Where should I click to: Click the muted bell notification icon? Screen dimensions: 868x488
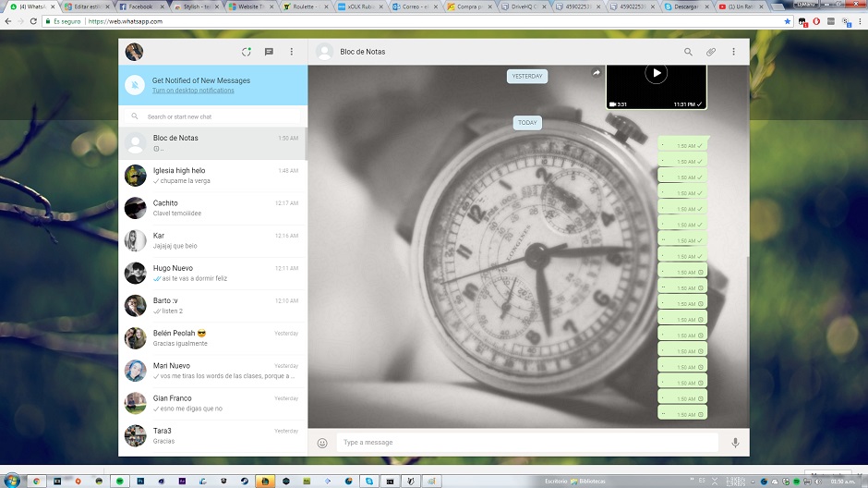(x=136, y=85)
